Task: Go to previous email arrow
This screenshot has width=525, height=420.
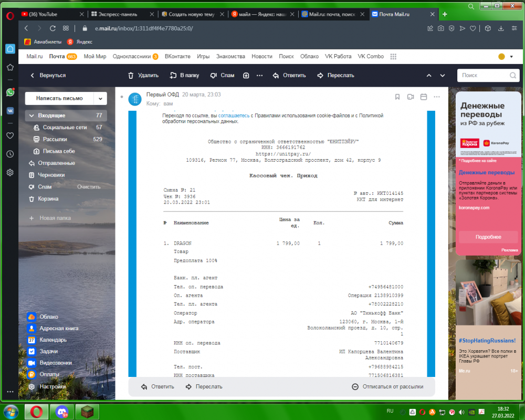Action: click(429, 76)
